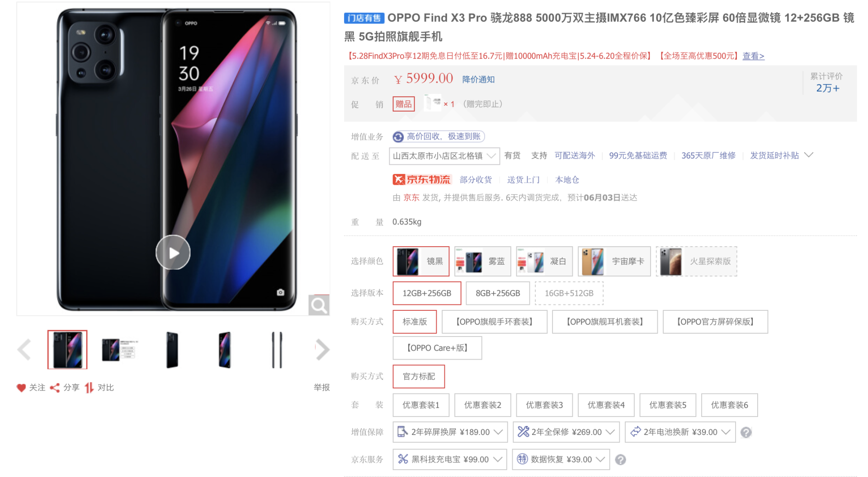The height and width of the screenshot is (477, 868).
Task: Click the 对比 compare icon
Action: pyautogui.click(x=89, y=388)
